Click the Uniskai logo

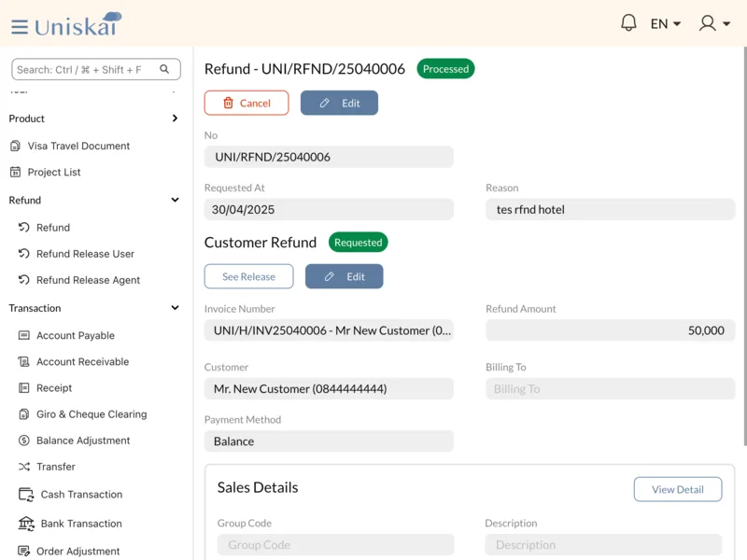point(78,25)
